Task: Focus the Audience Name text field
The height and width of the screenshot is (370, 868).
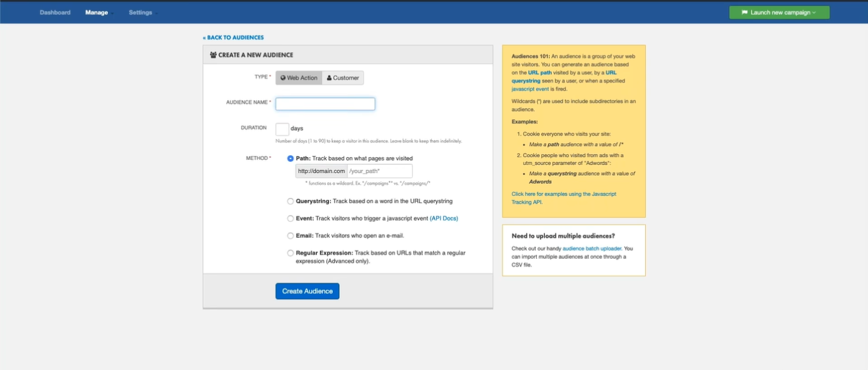Action: pyautogui.click(x=325, y=104)
